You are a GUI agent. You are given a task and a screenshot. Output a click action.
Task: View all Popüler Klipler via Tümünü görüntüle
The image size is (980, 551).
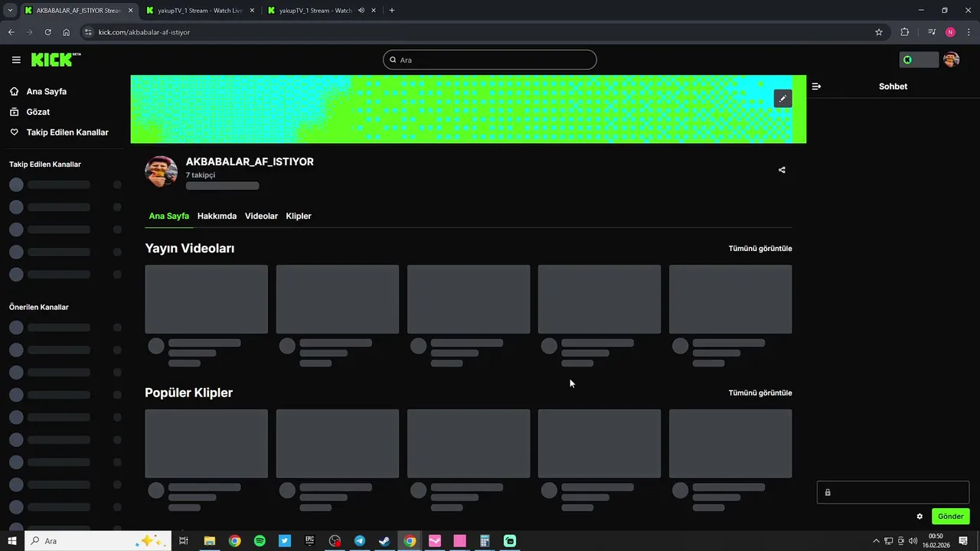click(760, 393)
